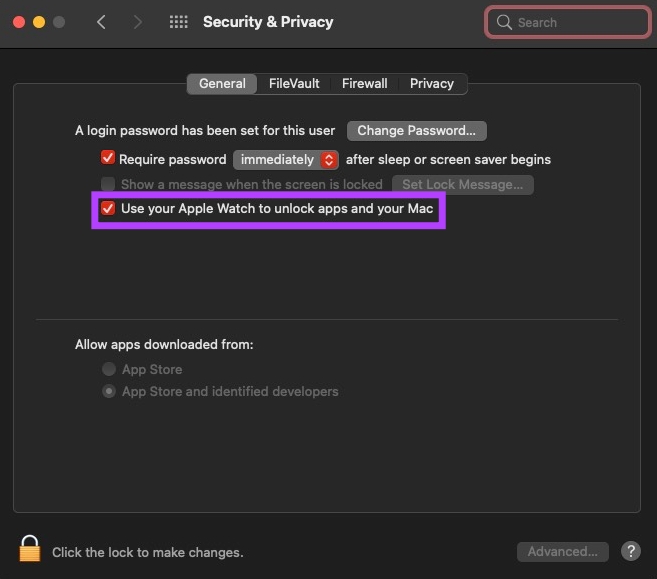Go forward using the right chevron arrow
Image resolution: width=657 pixels, height=579 pixels.
[137, 22]
